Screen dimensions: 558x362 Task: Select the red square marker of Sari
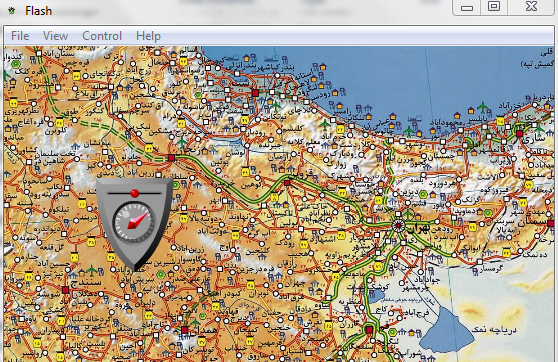click(519, 133)
